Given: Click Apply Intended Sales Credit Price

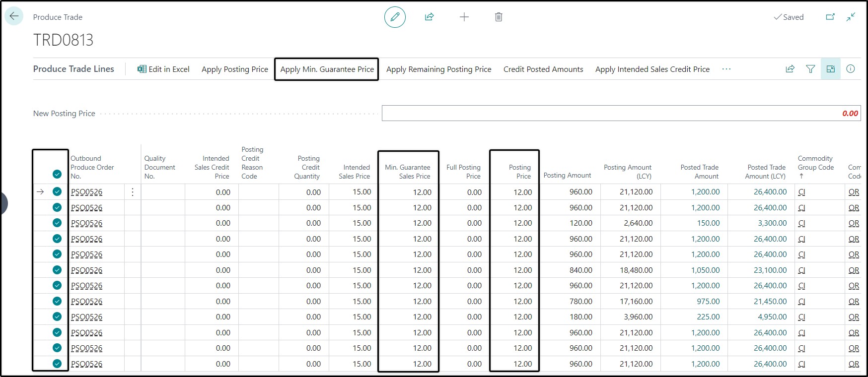Looking at the screenshot, I should coord(652,69).
